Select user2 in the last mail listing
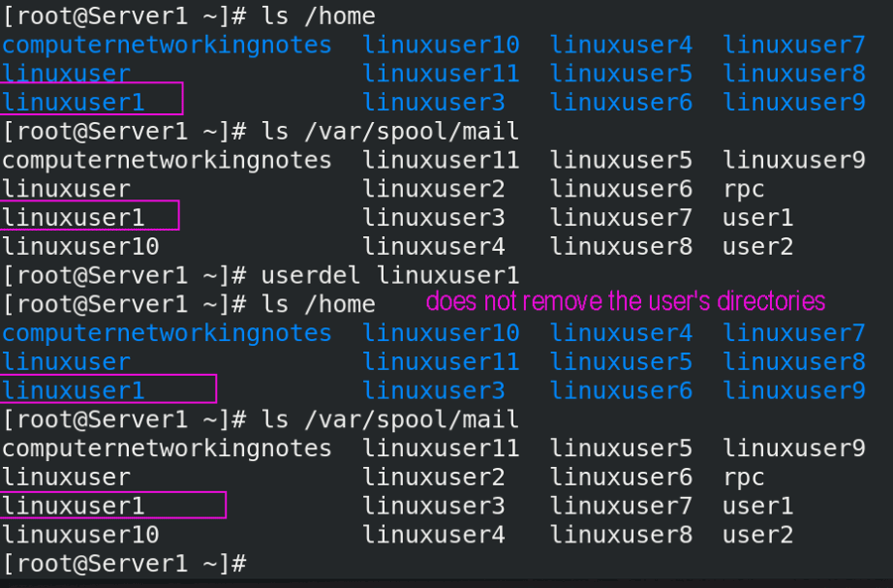893x588 pixels. pyautogui.click(x=757, y=534)
